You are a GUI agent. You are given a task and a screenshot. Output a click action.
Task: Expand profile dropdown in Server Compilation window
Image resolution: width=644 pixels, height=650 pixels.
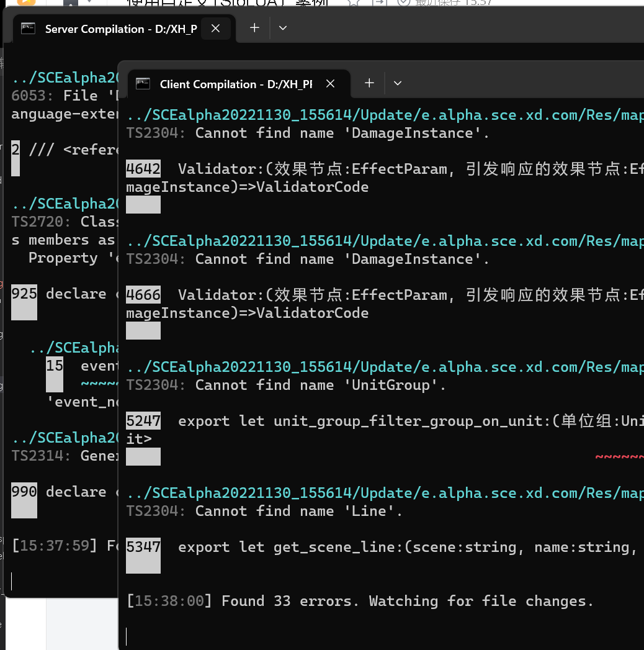point(283,28)
